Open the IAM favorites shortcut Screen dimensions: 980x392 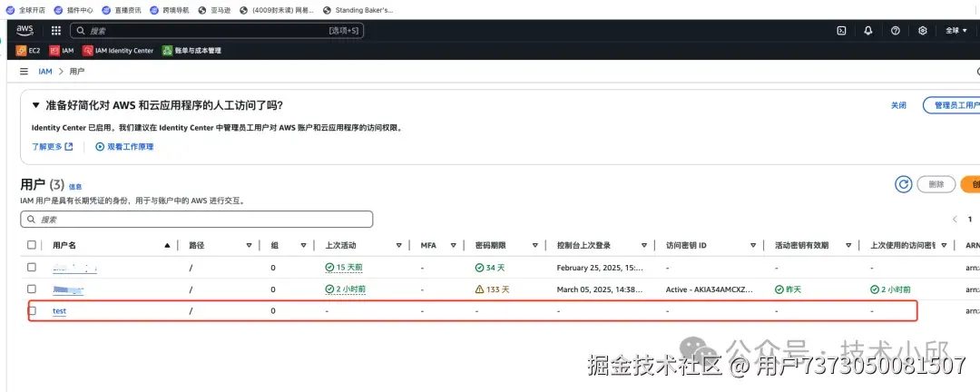click(x=62, y=51)
